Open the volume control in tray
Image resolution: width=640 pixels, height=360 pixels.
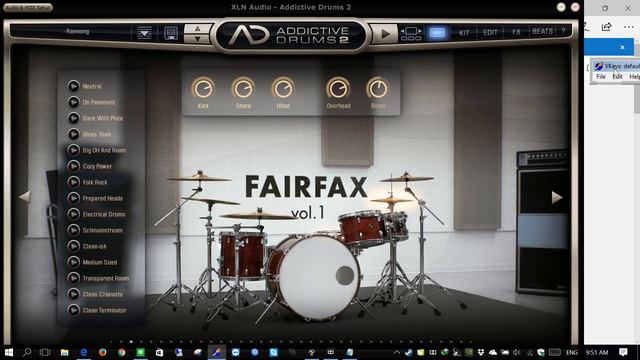point(516,353)
